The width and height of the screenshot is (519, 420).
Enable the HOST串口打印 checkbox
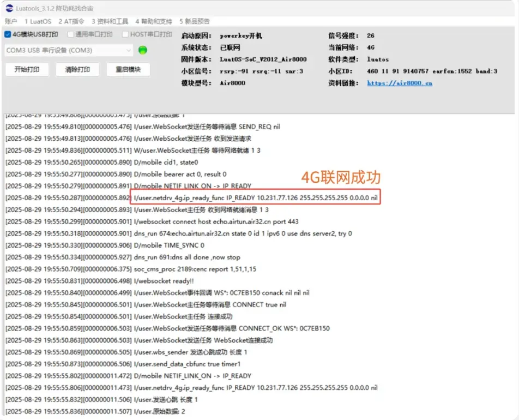[125, 34]
